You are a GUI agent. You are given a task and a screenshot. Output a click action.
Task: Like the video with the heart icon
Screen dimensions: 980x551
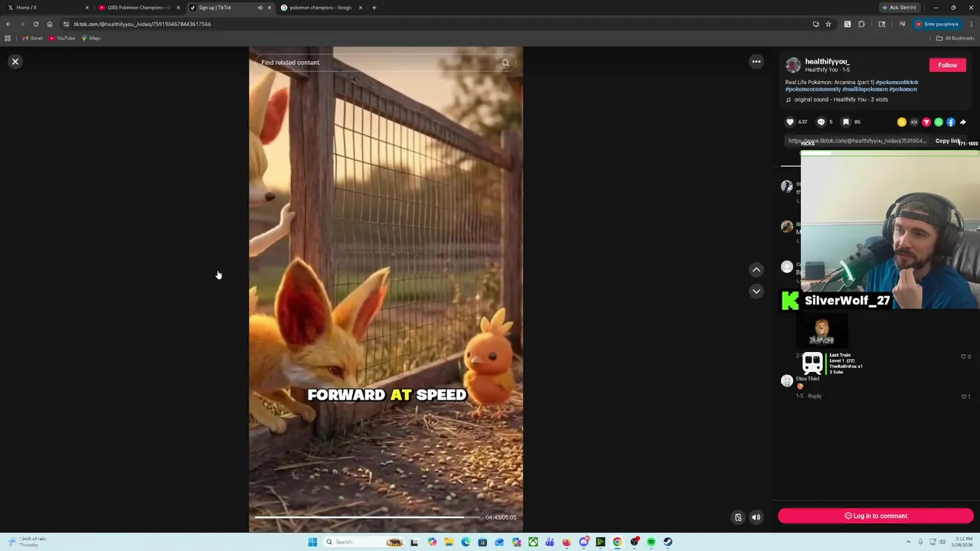tap(790, 122)
